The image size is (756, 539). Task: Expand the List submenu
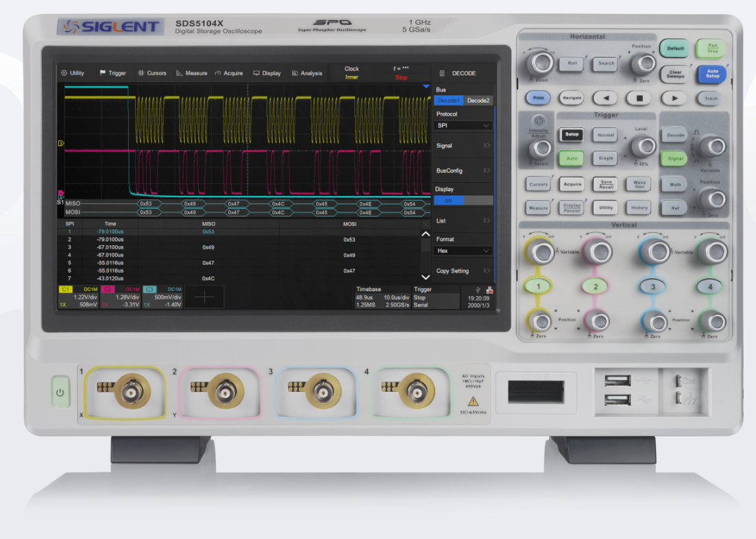click(x=463, y=221)
